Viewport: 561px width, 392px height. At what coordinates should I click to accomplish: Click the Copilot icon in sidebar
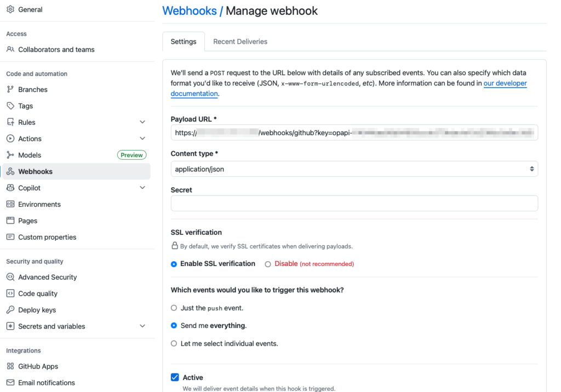(10, 188)
